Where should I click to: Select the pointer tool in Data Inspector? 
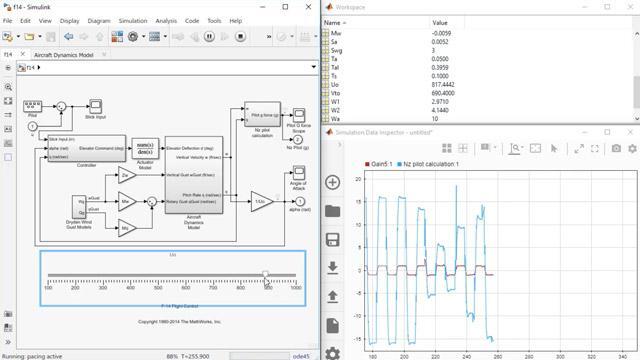(554, 148)
